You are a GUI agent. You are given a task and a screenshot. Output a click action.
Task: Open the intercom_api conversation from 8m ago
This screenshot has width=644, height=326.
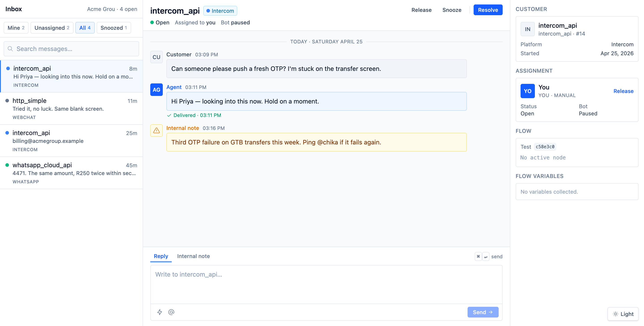click(71, 76)
